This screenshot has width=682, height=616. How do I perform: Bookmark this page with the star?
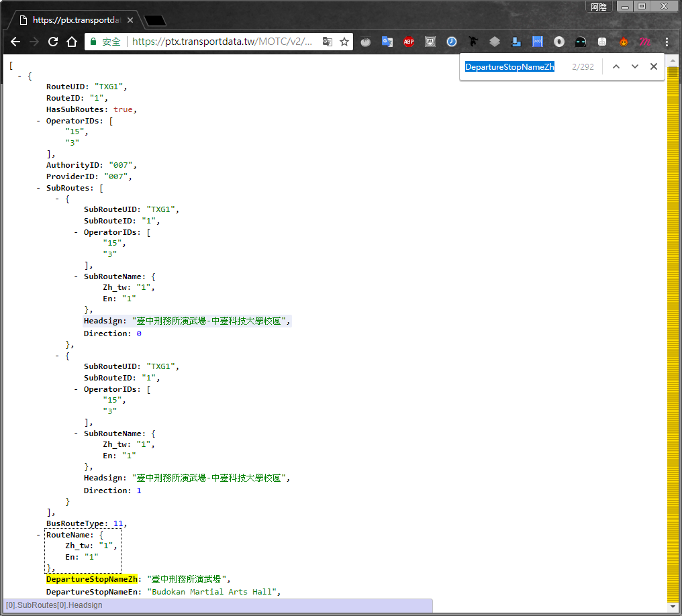tap(344, 42)
